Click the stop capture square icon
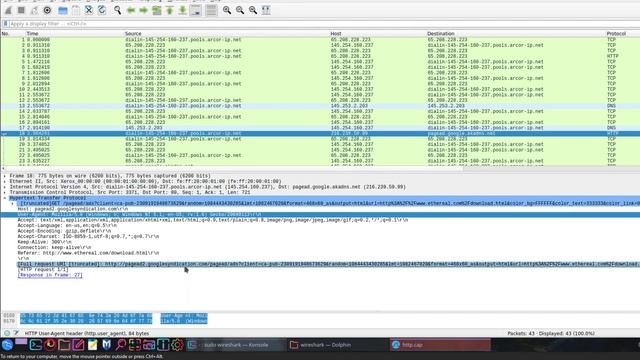 click(21, 10)
